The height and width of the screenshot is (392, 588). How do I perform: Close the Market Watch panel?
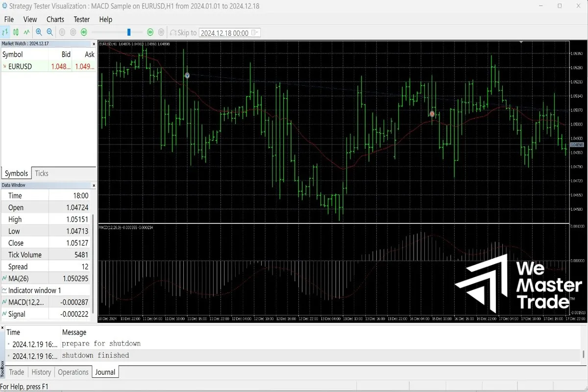coord(94,43)
